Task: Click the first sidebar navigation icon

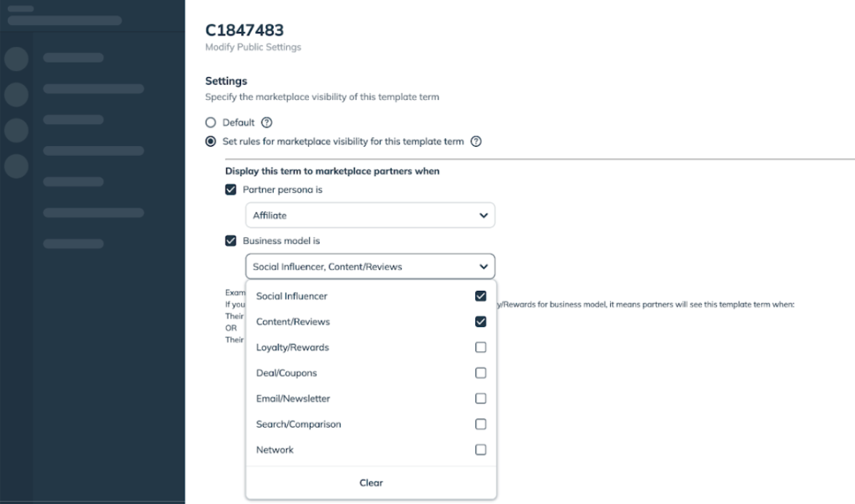Action: [16, 58]
